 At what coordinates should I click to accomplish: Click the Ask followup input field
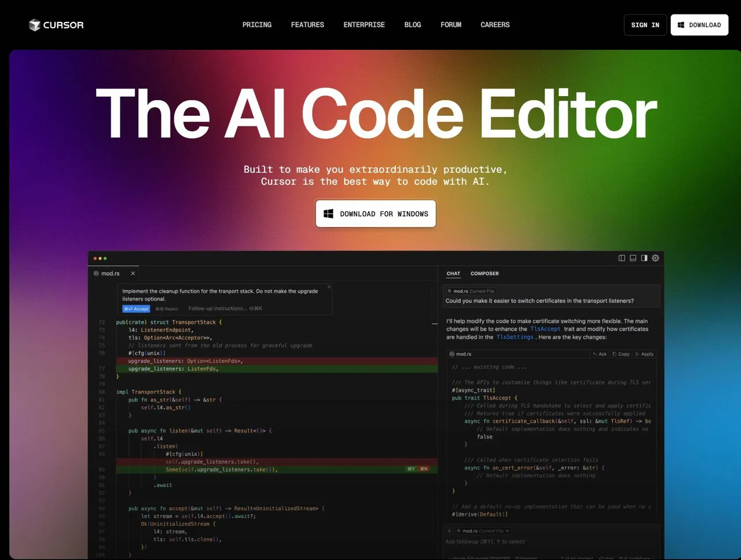pos(550,541)
